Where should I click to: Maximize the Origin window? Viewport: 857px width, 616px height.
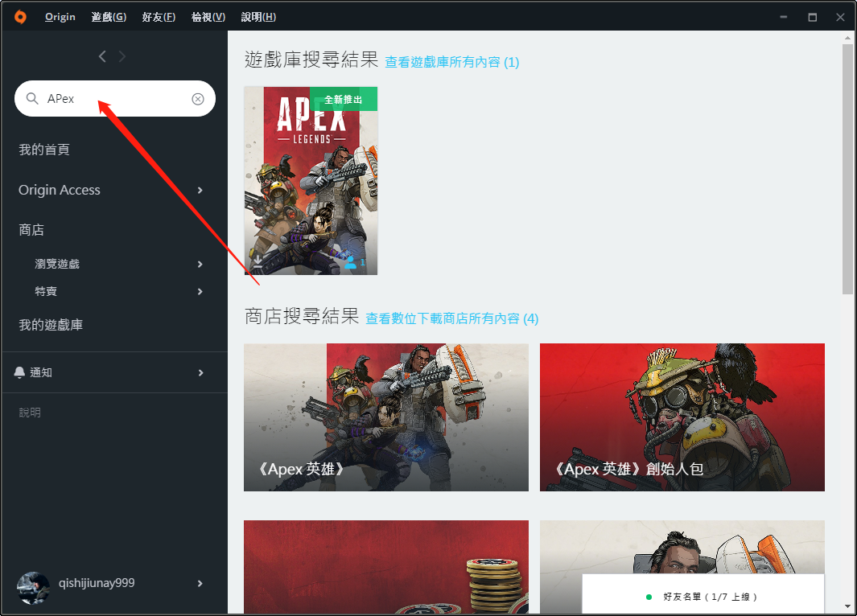(813, 17)
